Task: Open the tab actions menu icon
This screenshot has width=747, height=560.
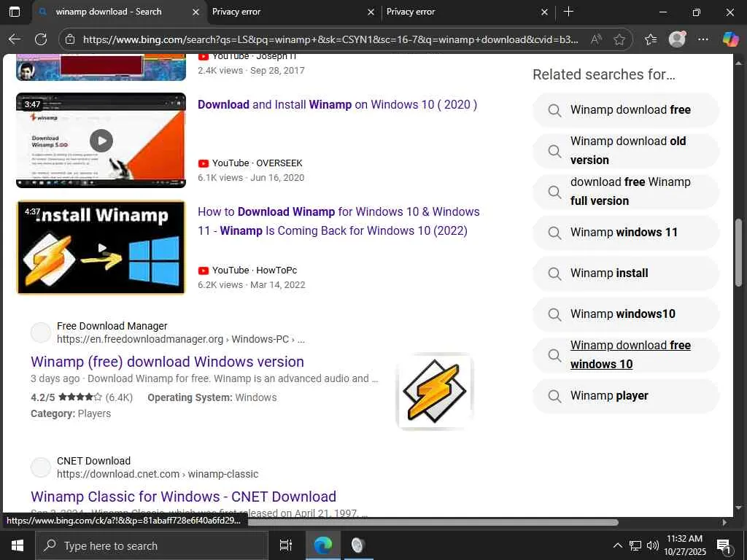Action: (x=15, y=12)
